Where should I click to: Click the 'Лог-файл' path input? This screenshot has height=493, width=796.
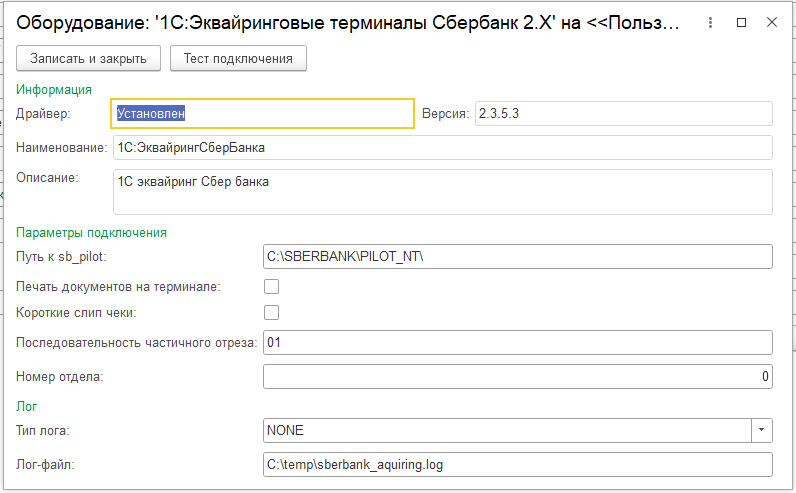(517, 464)
